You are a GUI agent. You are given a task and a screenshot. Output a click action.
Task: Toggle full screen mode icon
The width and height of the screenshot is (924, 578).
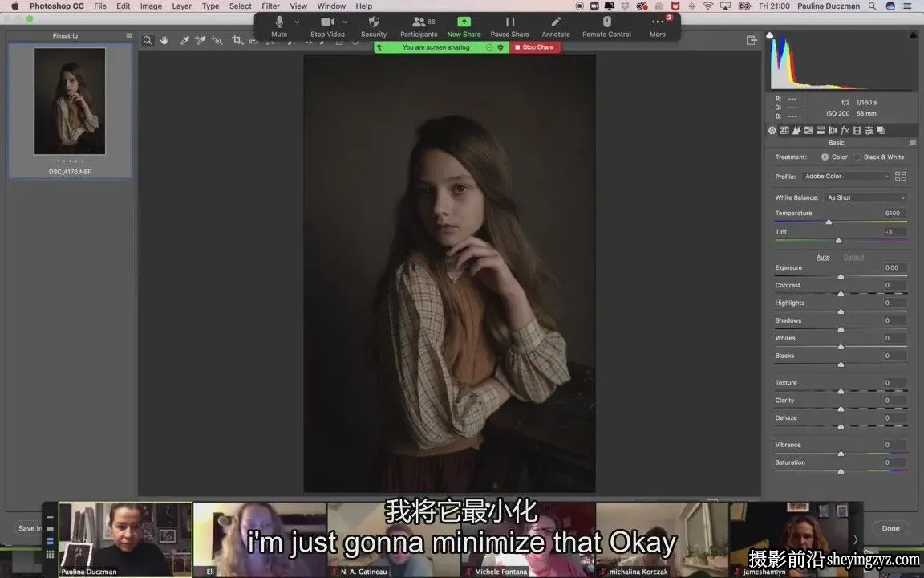coord(752,40)
